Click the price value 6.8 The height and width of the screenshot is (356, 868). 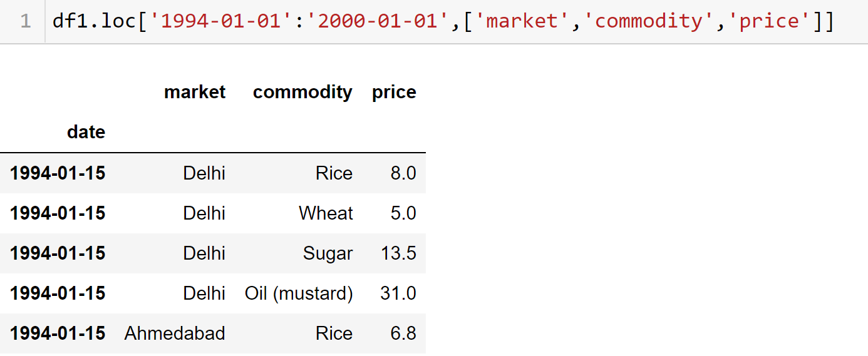(403, 333)
